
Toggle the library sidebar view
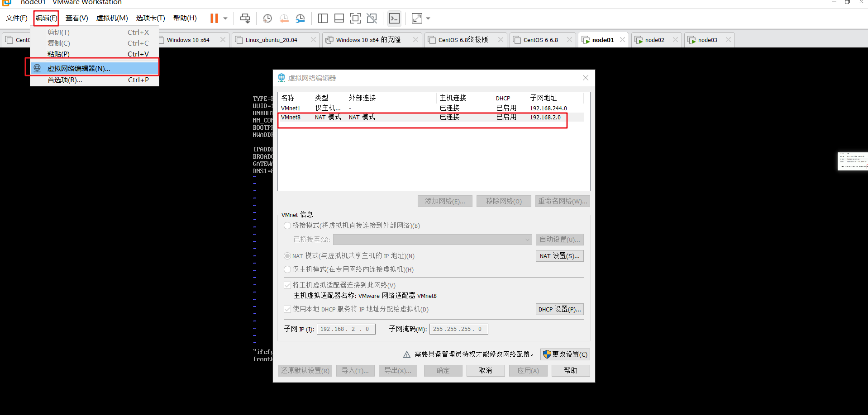(323, 18)
